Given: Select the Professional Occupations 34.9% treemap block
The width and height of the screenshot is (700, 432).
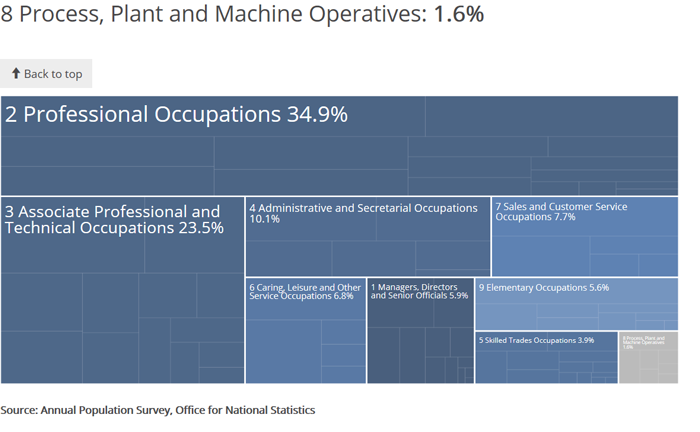Looking at the screenshot, I should pyautogui.click(x=338, y=150).
